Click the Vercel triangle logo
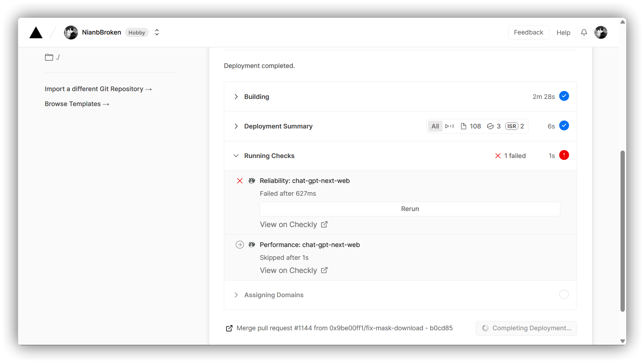The image size is (644, 363). pos(36,32)
